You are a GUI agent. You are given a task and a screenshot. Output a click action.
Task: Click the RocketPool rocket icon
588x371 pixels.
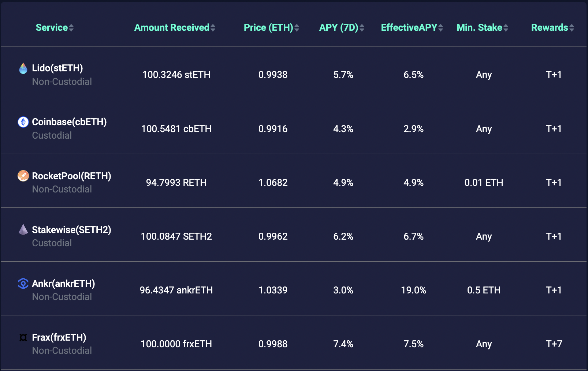coord(23,176)
